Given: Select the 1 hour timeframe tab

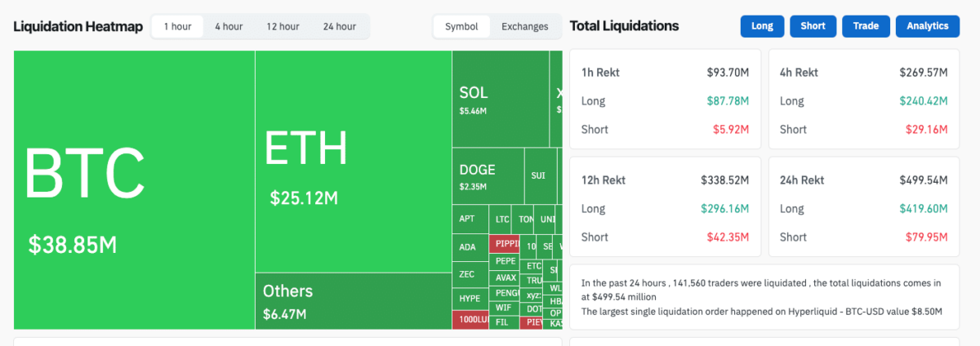Looking at the screenshot, I should click(x=177, y=26).
